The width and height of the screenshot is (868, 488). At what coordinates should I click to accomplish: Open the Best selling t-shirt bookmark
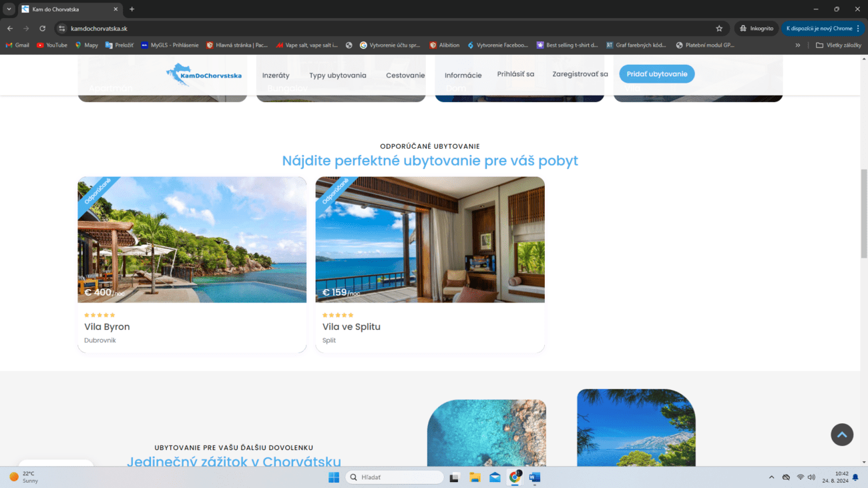569,45
